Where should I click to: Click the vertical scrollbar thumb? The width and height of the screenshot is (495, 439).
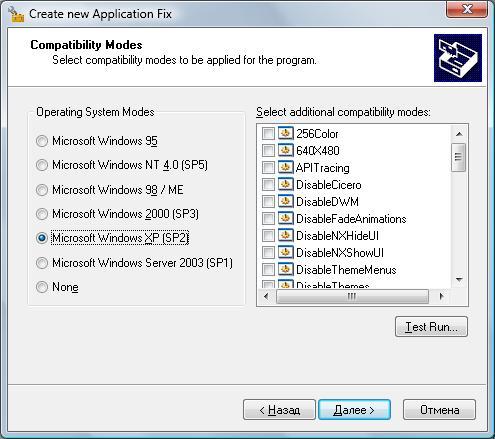[x=458, y=157]
